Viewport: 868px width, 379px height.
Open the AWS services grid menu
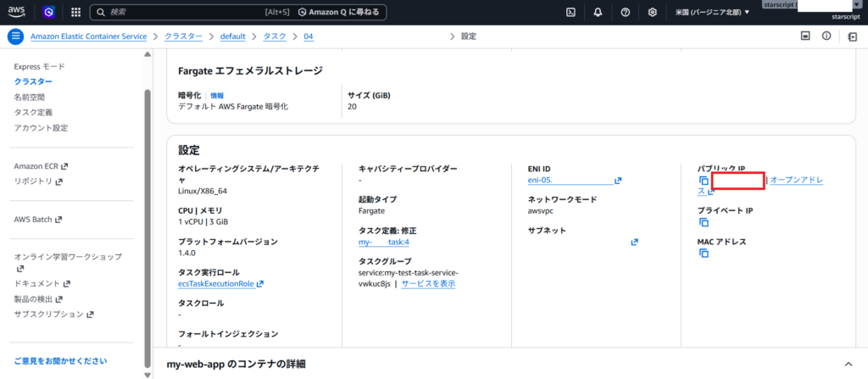75,13
